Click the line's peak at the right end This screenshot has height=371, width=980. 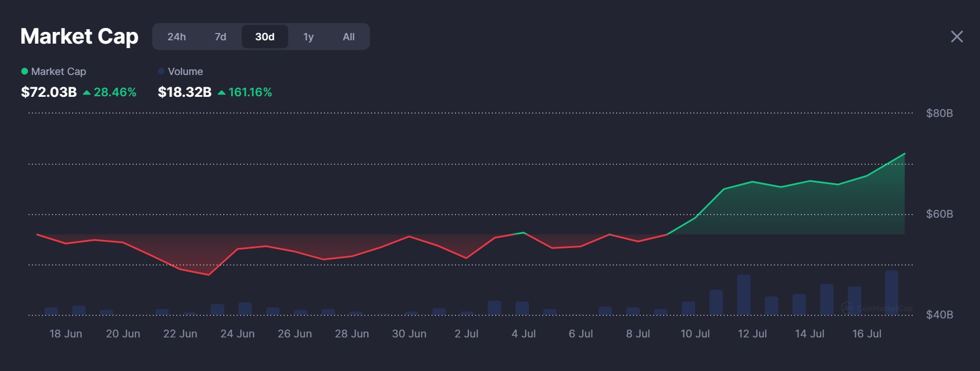[x=904, y=153]
